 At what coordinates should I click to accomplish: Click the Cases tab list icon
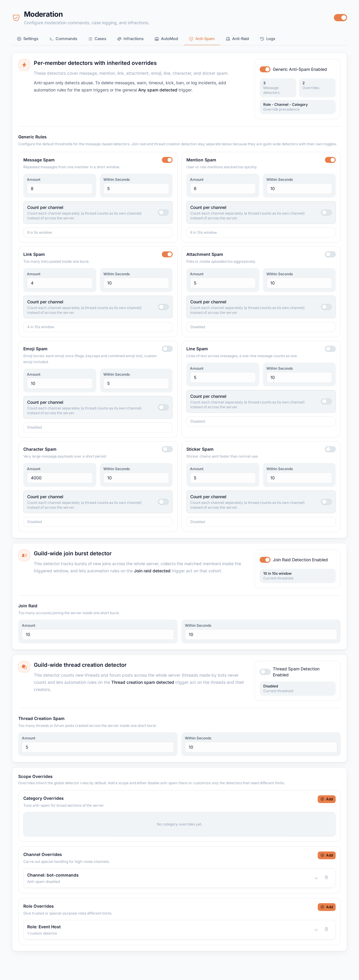[90, 39]
